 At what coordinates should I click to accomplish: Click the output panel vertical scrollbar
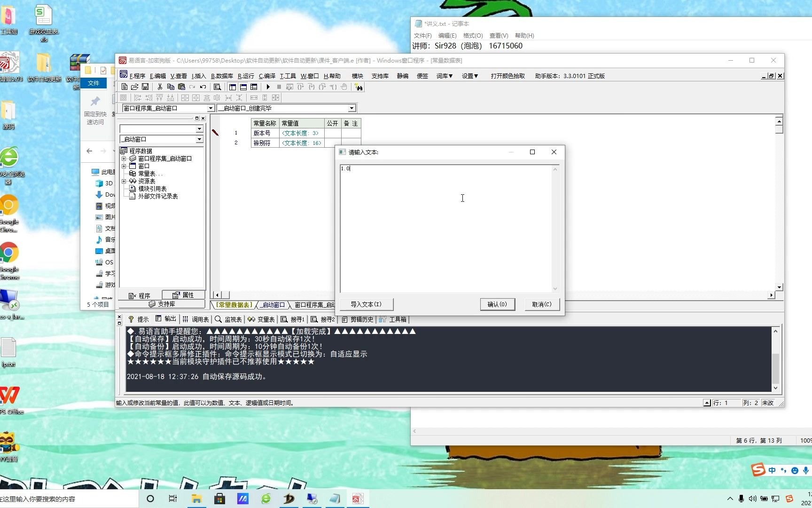775,361
